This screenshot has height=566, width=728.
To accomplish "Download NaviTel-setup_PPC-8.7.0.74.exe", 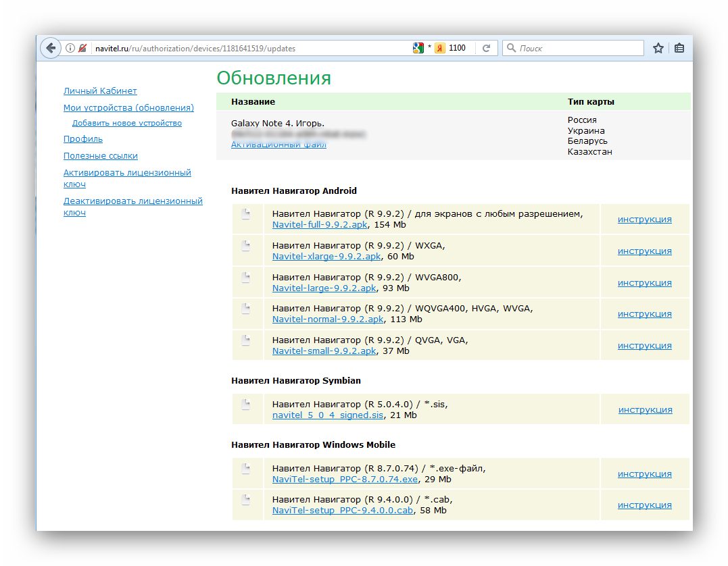I will (x=345, y=480).
